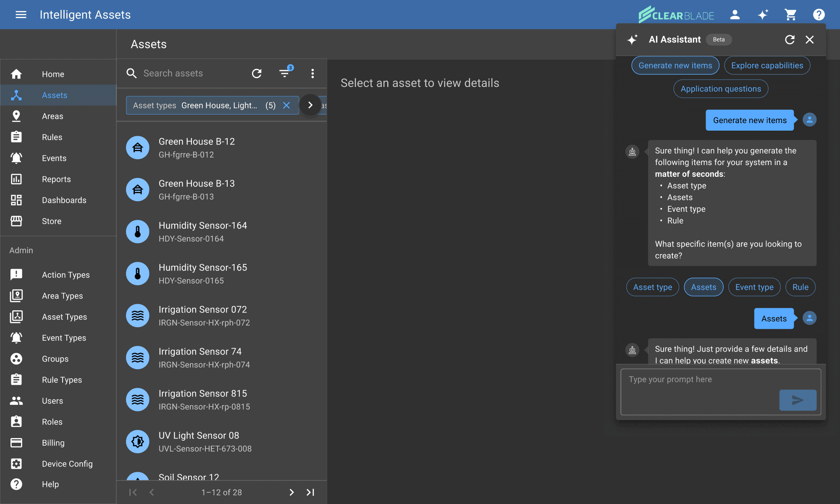Click the AI sparkle icon in header
The width and height of the screenshot is (840, 504).
click(763, 15)
